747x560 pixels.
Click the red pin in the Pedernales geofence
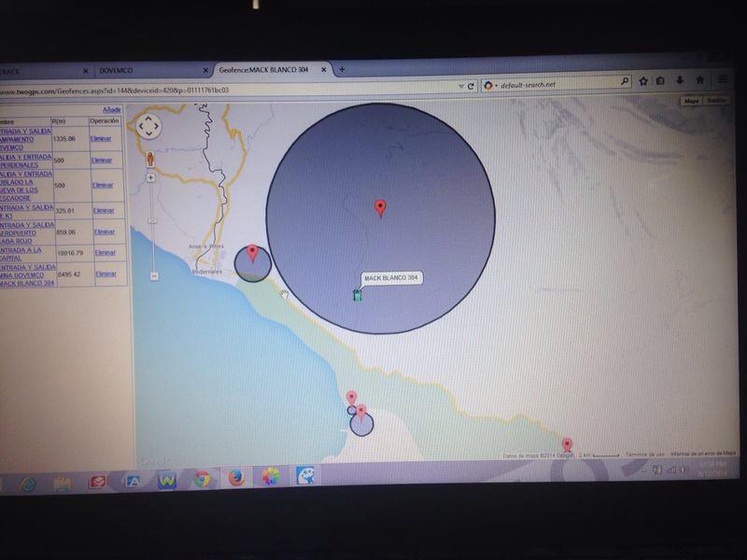pyautogui.click(x=252, y=253)
